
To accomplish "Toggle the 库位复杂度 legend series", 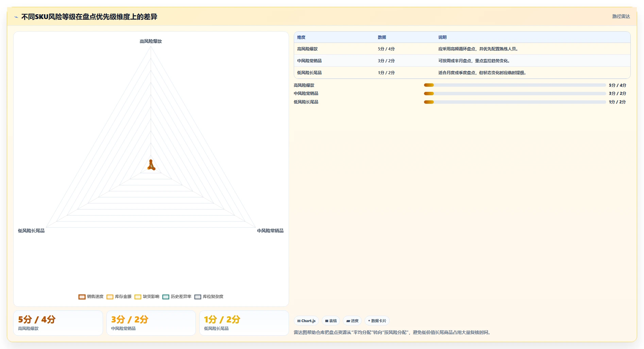I will [x=209, y=297].
